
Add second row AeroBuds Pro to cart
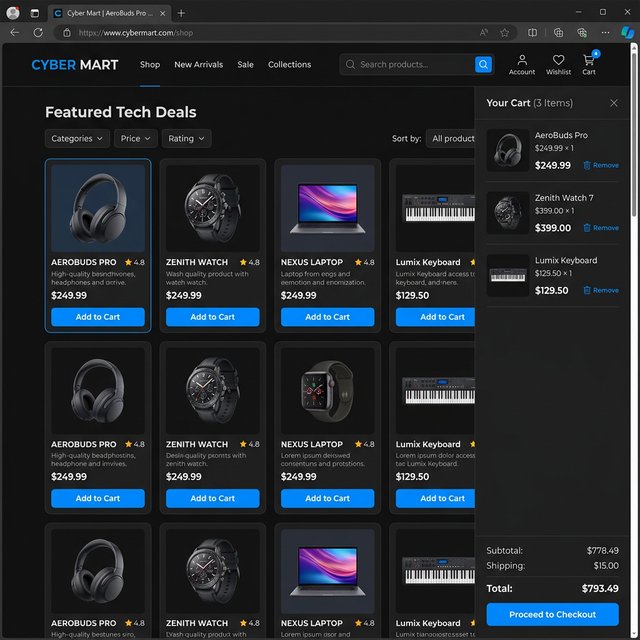(98, 498)
